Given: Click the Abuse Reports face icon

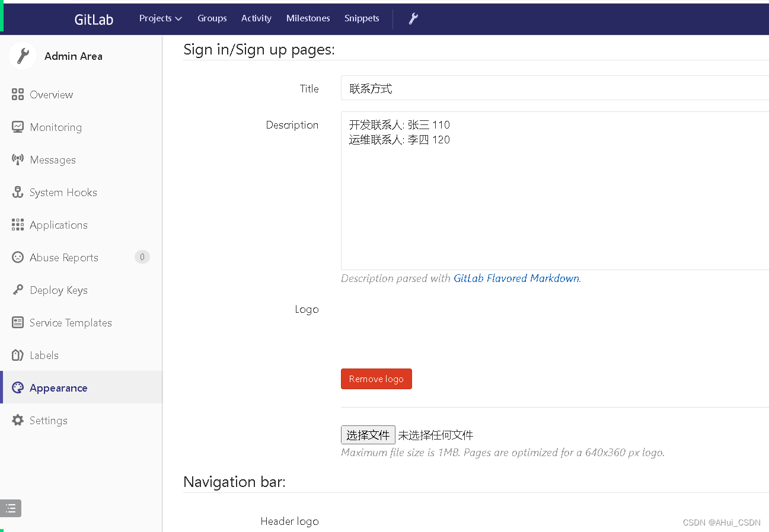Looking at the screenshot, I should (18, 257).
